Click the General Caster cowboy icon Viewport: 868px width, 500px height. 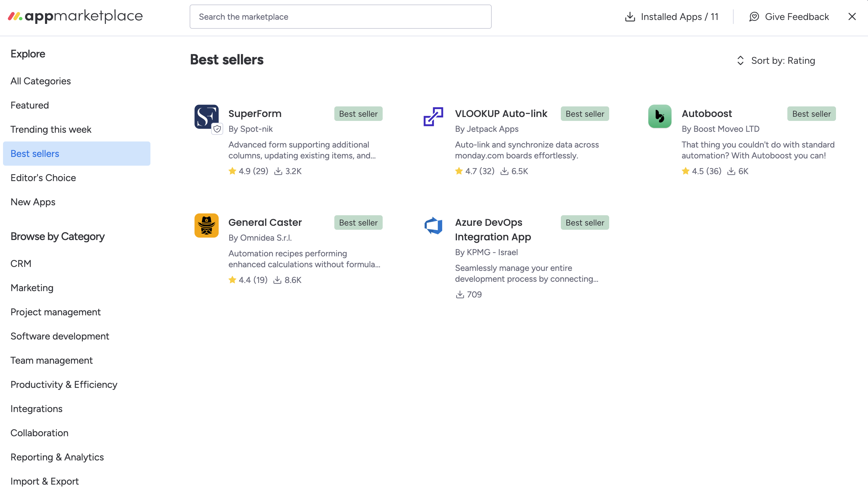pos(206,225)
